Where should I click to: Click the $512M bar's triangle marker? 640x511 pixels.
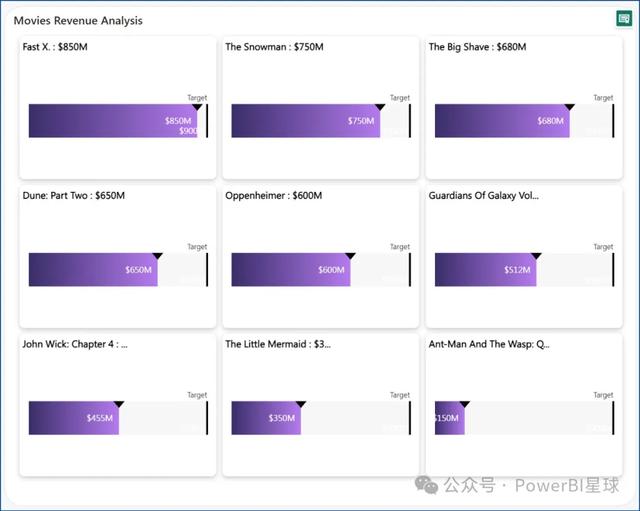[x=536, y=256]
